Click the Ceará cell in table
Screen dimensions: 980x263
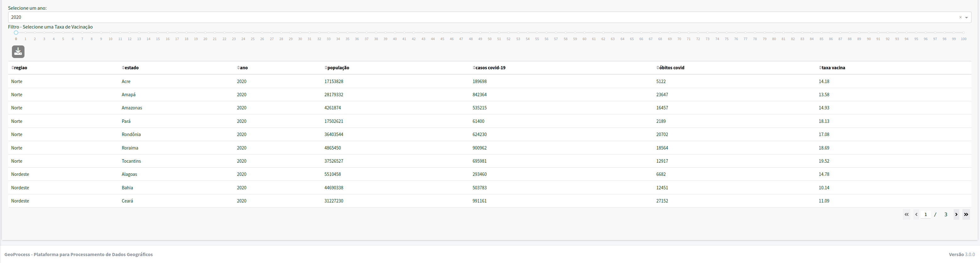tap(127, 201)
